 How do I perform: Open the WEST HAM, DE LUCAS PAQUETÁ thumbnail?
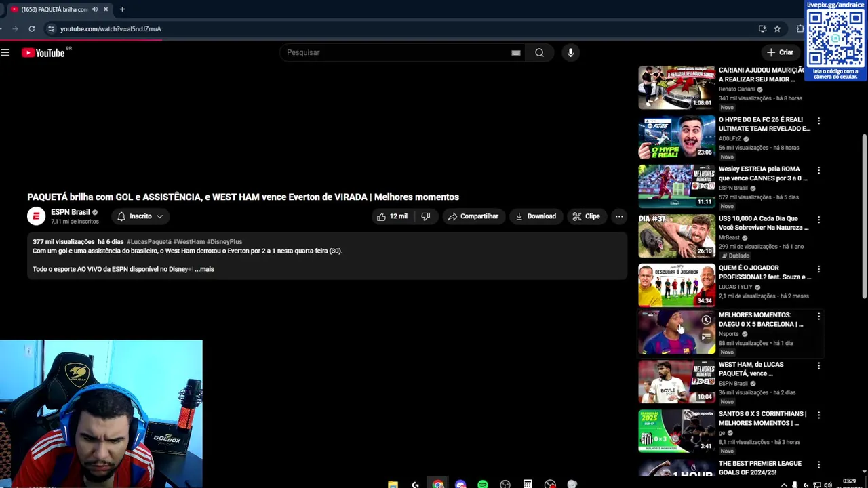[x=676, y=382]
